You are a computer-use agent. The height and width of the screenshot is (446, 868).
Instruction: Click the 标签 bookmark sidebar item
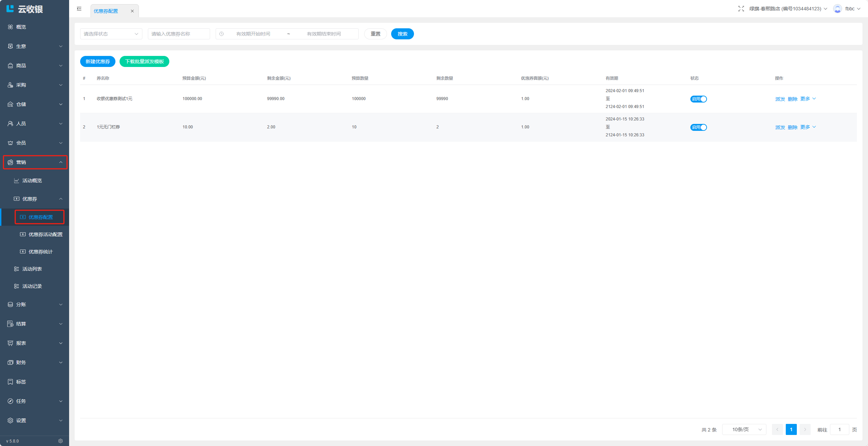[21, 382]
